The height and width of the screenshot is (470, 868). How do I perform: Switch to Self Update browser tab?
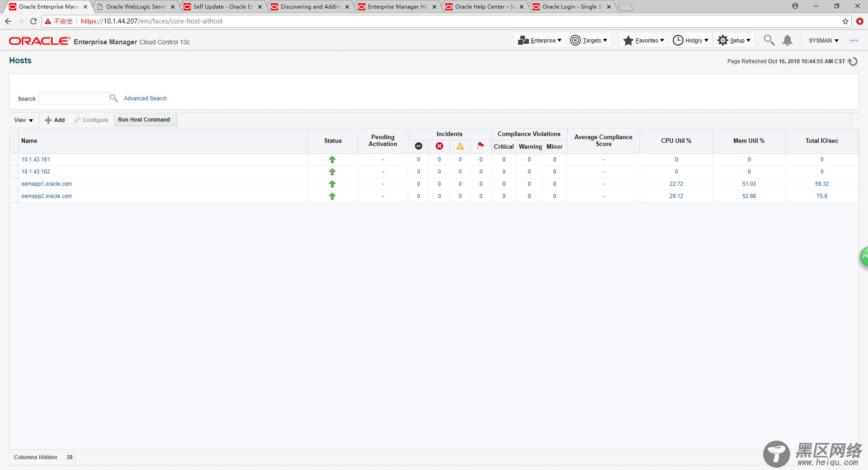coord(223,6)
